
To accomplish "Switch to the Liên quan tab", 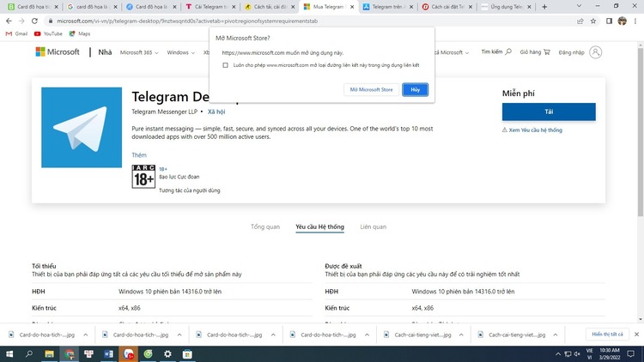I will tap(373, 226).
